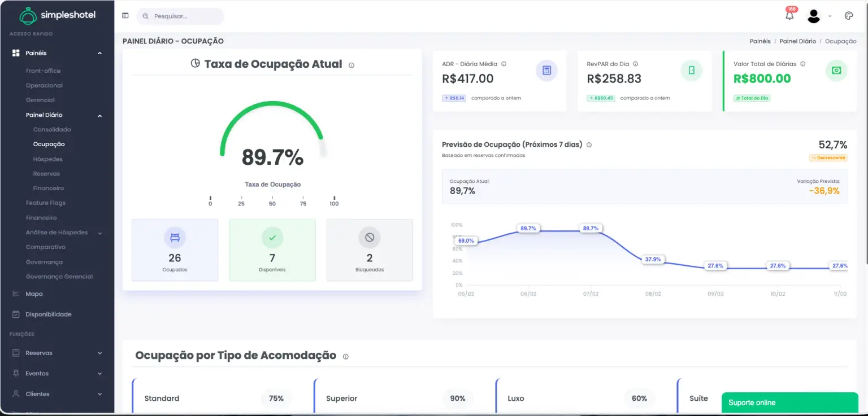Click the Superior occupancy percentage badge
The height and width of the screenshot is (416, 868).
[458, 399]
